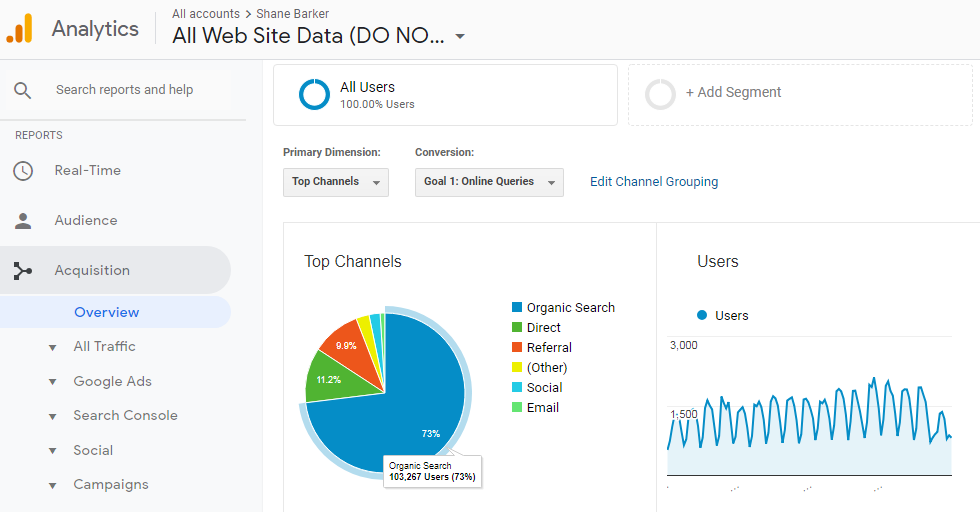
Task: Click the All Users segment ring icon
Action: click(314, 95)
